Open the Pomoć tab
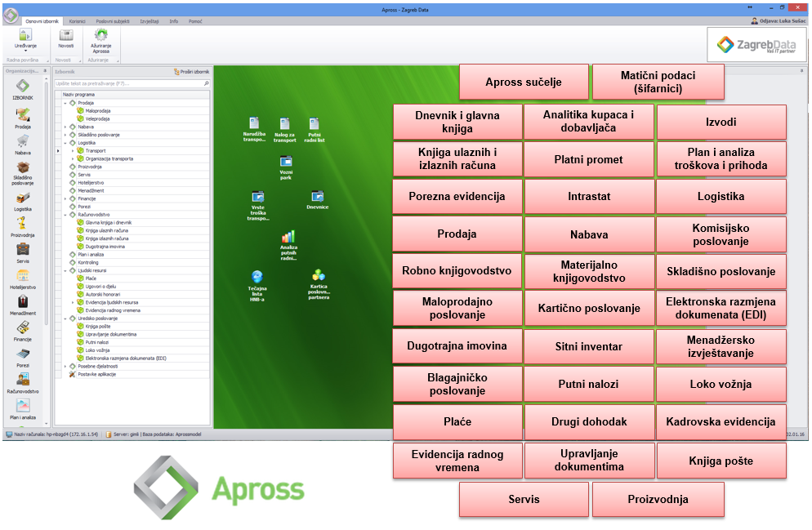This screenshot has height=530, width=812. tap(195, 21)
